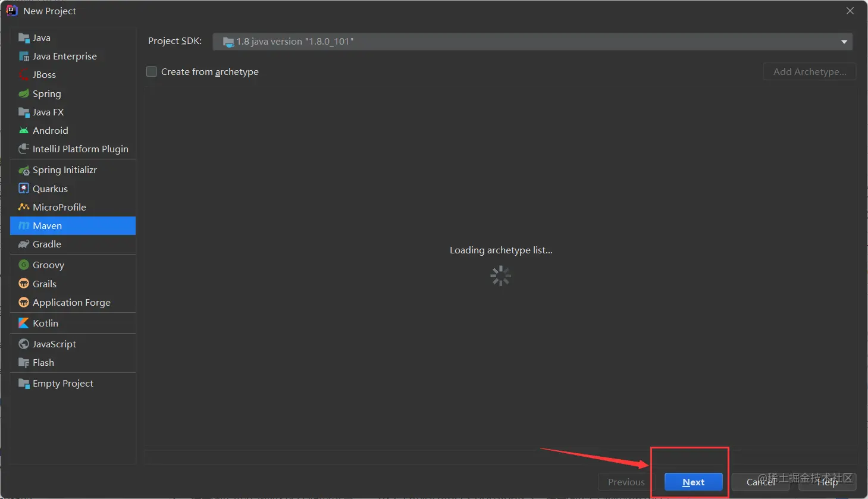Click the MicroProfile icon
The width and height of the screenshot is (868, 499).
coord(24,207)
